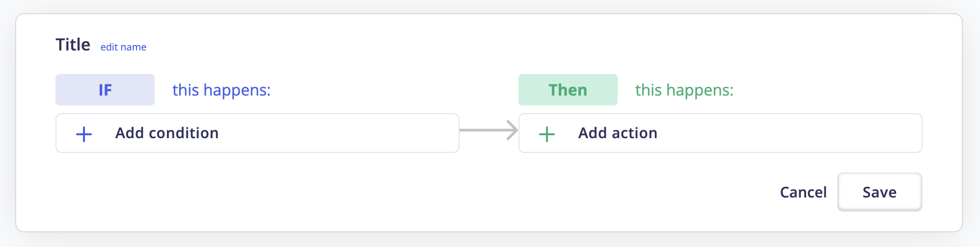This screenshot has height=247, width=980.
Task: Click the green "this happens:" text
Action: (684, 90)
